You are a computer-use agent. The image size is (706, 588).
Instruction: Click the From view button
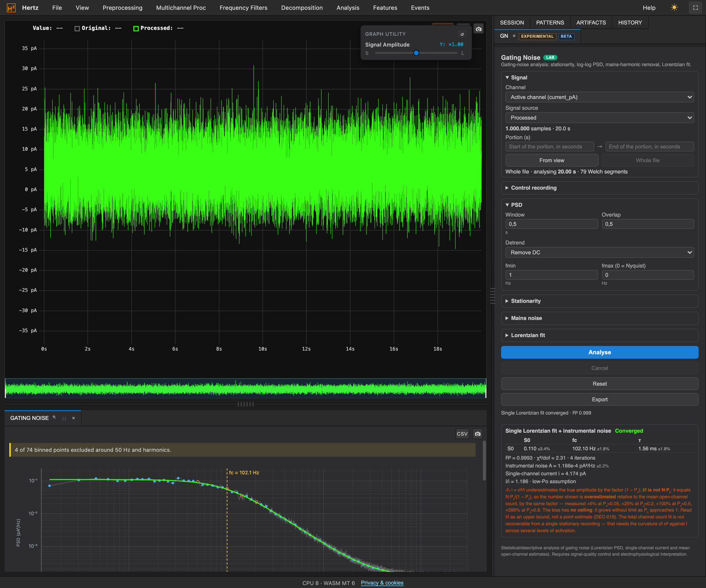click(x=551, y=160)
